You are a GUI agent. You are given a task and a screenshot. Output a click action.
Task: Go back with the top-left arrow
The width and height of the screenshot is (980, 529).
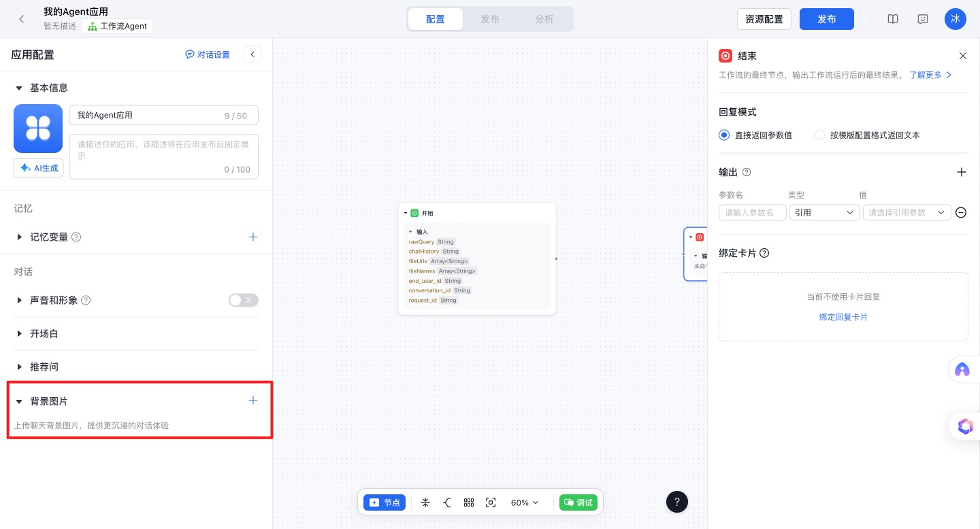click(22, 19)
